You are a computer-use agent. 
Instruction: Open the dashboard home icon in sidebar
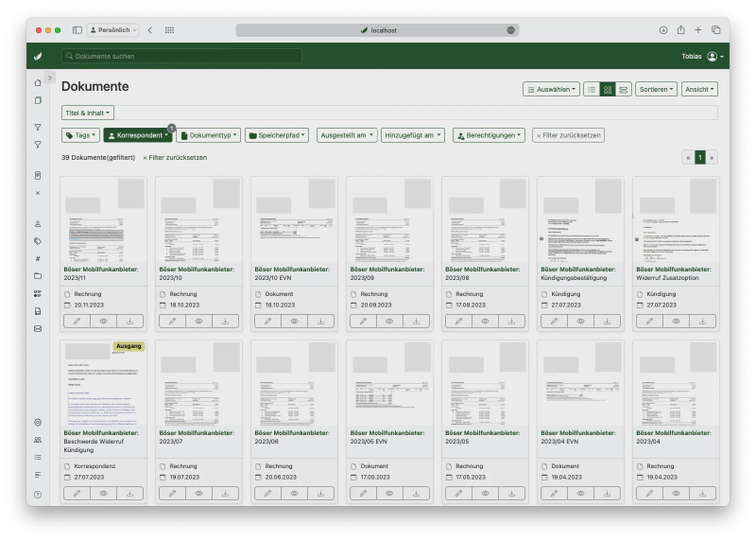38,82
